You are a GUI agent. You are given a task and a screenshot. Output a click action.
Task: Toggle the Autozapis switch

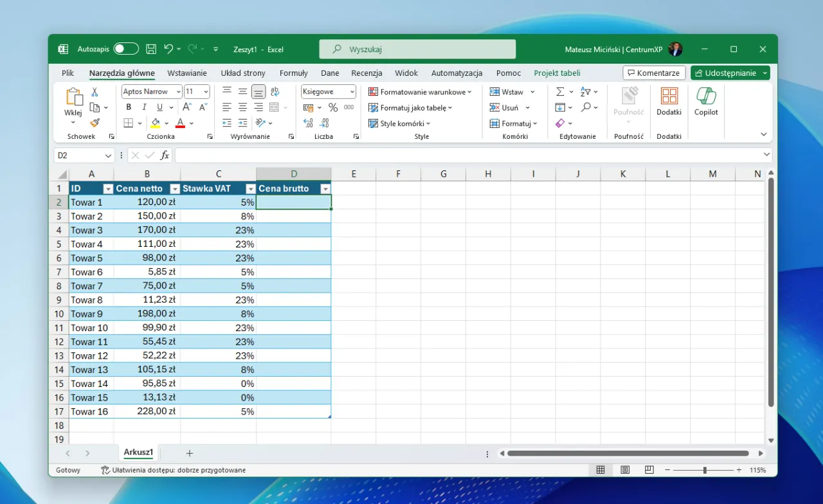click(126, 49)
